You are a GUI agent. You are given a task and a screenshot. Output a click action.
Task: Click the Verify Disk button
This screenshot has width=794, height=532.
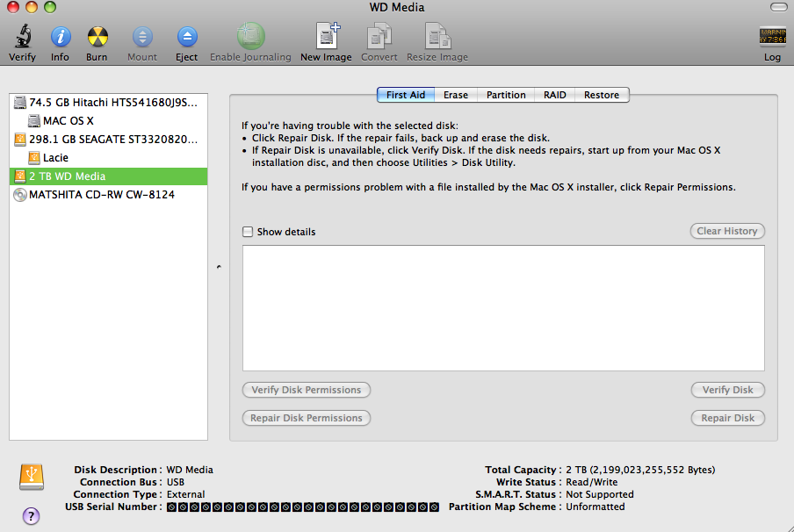click(727, 390)
